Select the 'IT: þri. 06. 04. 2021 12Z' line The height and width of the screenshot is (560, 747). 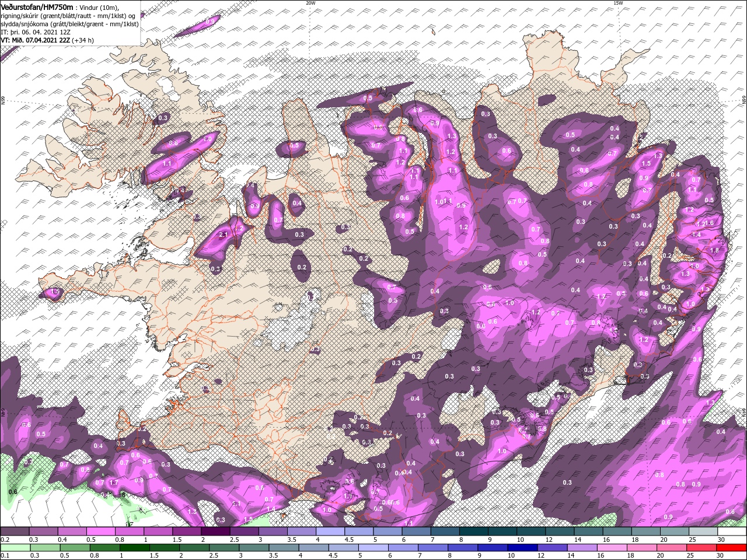pyautogui.click(x=36, y=32)
